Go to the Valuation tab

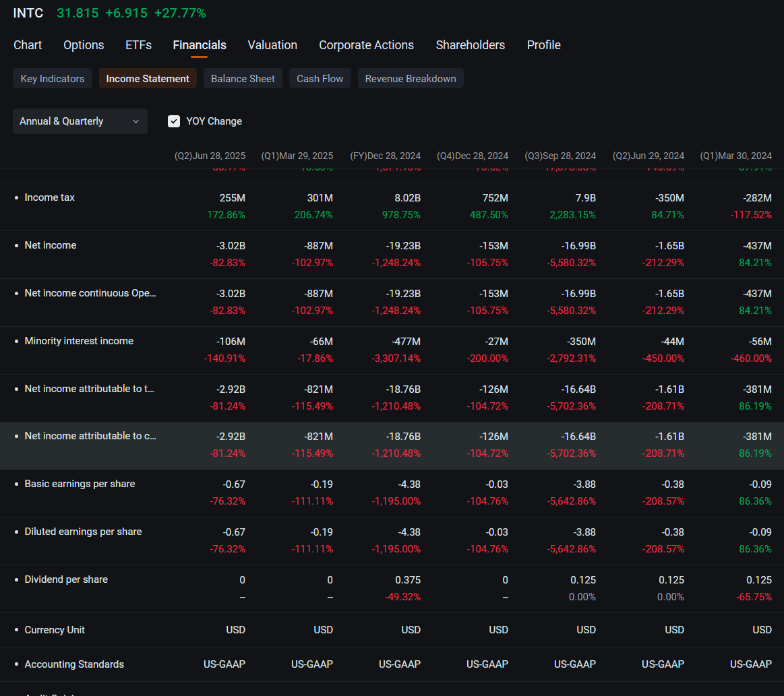coord(272,45)
